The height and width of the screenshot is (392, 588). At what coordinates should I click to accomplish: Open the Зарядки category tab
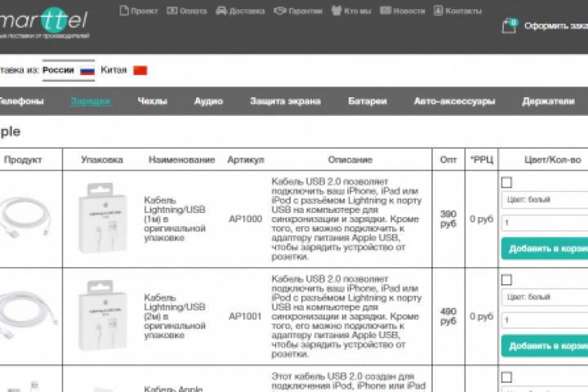pos(91,101)
